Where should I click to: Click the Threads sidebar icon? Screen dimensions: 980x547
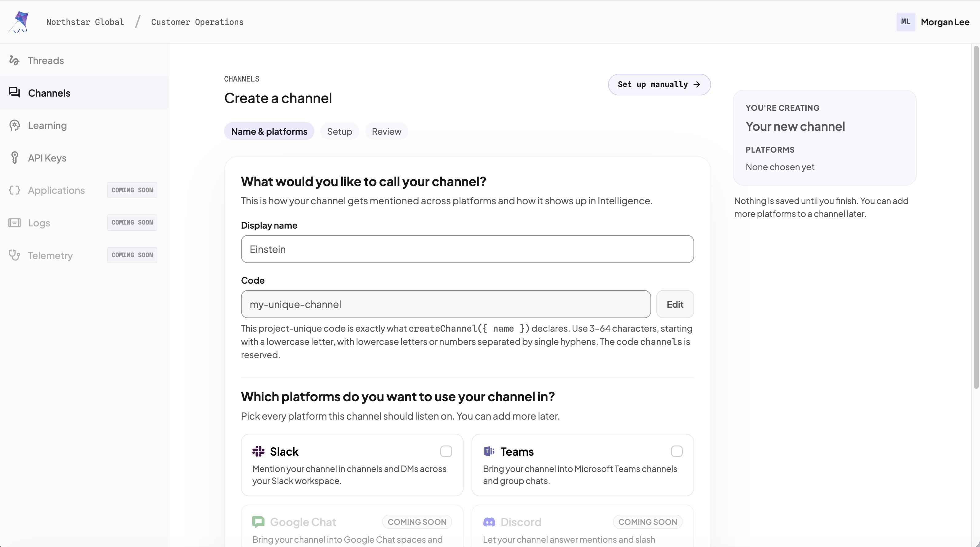[x=14, y=61]
